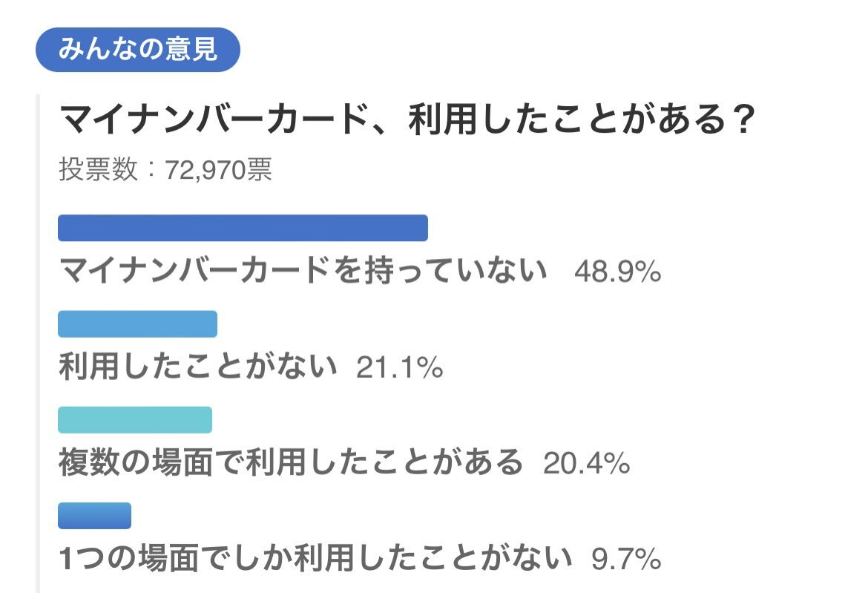
Task: Click the light blue 21.1% result bar
Action: click(138, 324)
